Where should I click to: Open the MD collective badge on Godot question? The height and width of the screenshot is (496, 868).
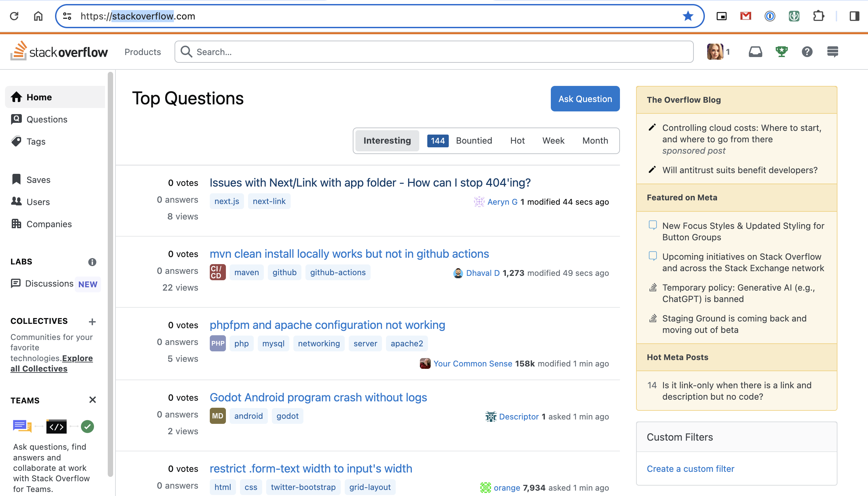point(218,416)
